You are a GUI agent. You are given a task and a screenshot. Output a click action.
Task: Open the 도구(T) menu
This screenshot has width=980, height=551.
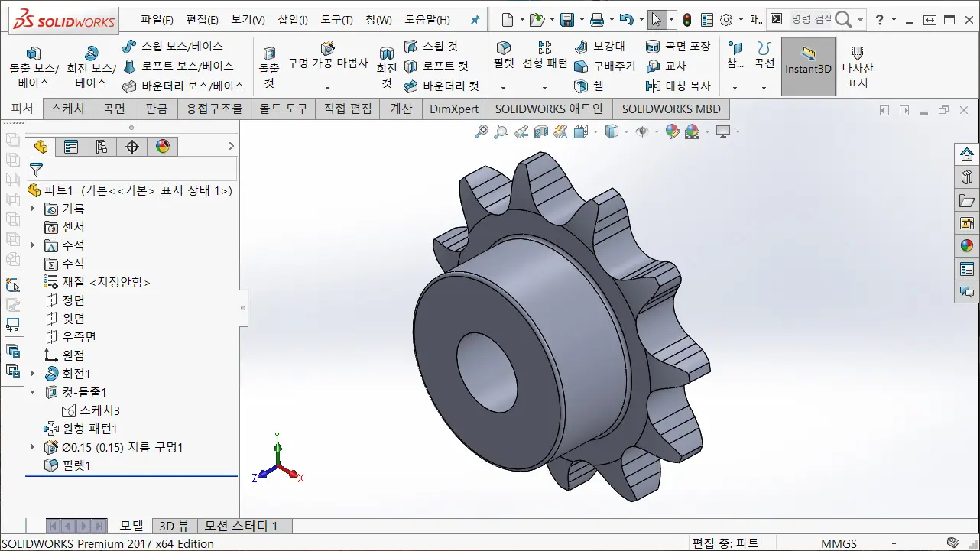[x=336, y=20]
